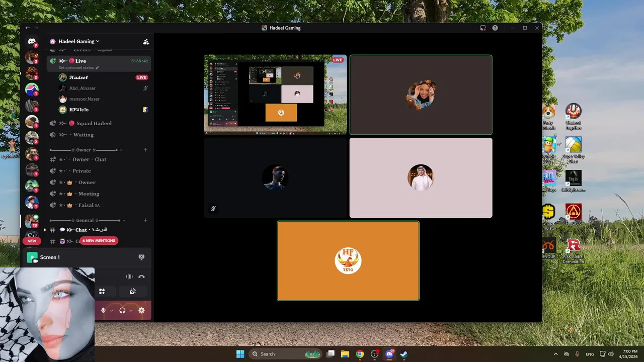Click the invite members icon beside Hadeel Gaming
Screen dimensions: 644x362
[146, 42]
